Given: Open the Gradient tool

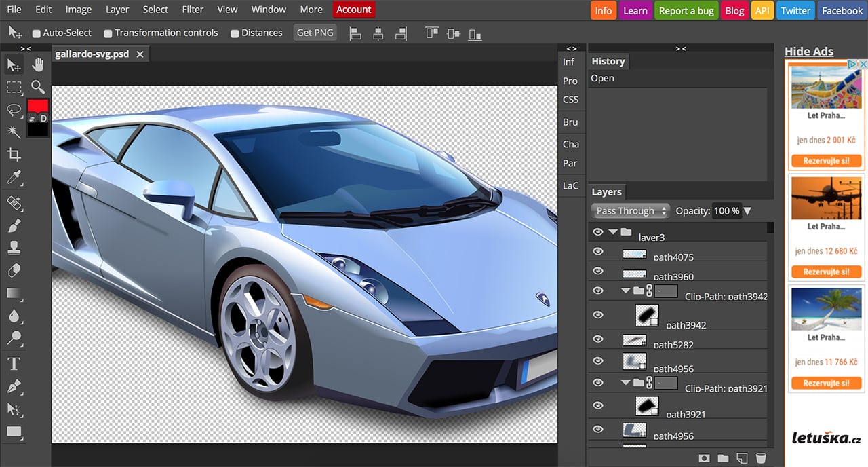Looking at the screenshot, I should (14, 293).
